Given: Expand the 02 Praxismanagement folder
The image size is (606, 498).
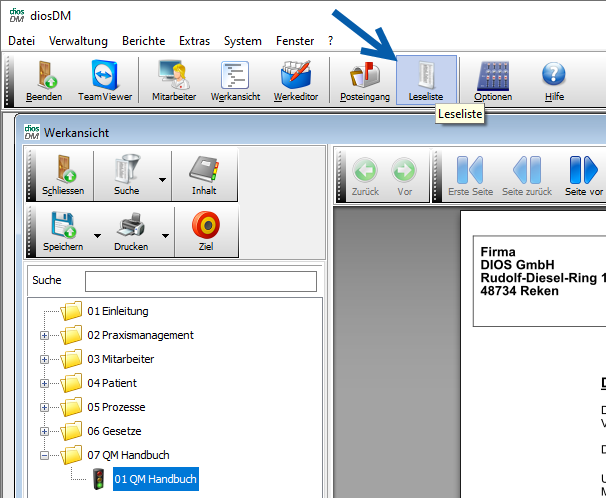Looking at the screenshot, I should pos(44,335).
